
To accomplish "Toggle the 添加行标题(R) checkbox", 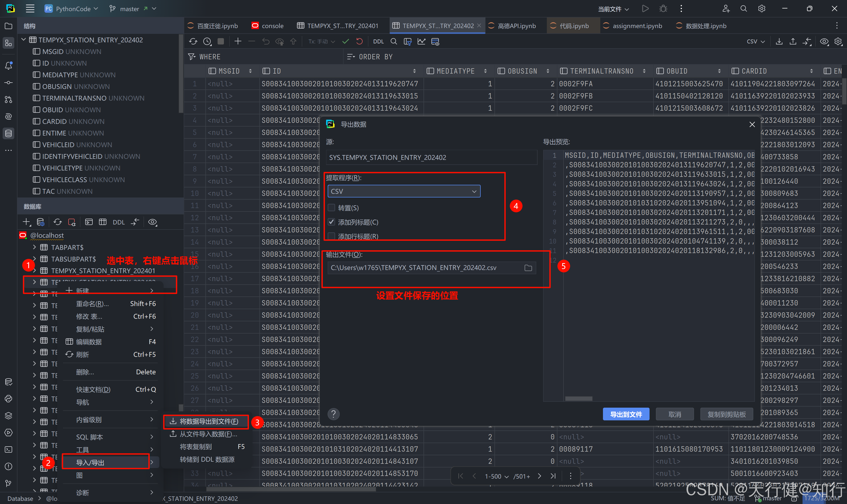I will coord(331,236).
